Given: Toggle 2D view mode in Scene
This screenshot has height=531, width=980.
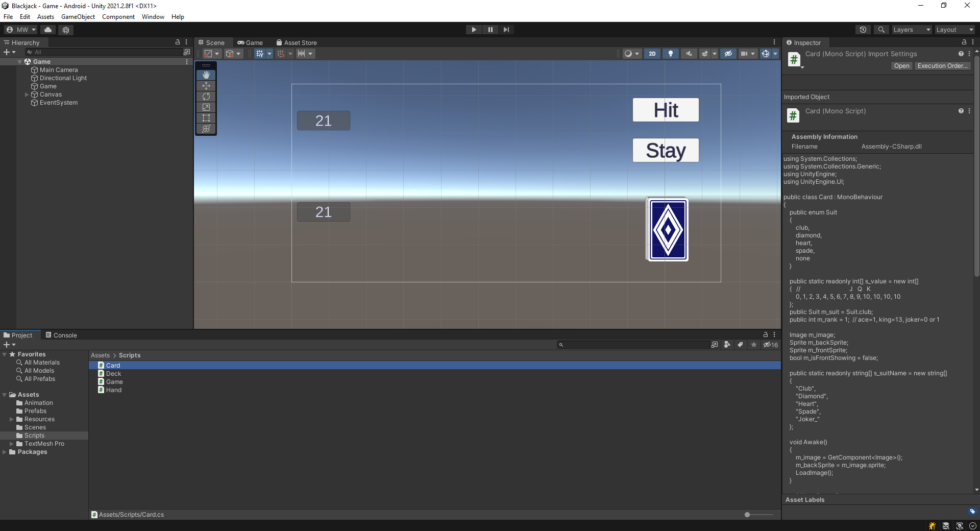Looking at the screenshot, I should point(652,53).
